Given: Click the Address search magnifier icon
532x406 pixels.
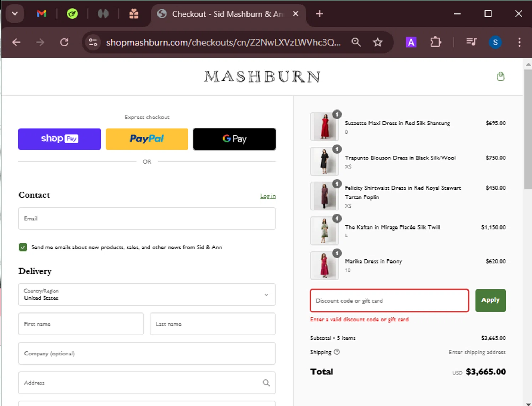Looking at the screenshot, I should point(266,383).
